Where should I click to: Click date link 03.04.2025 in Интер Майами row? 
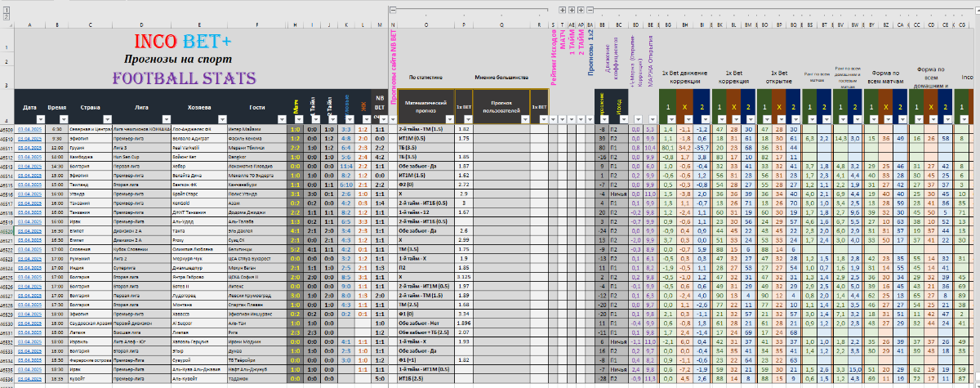click(29, 129)
